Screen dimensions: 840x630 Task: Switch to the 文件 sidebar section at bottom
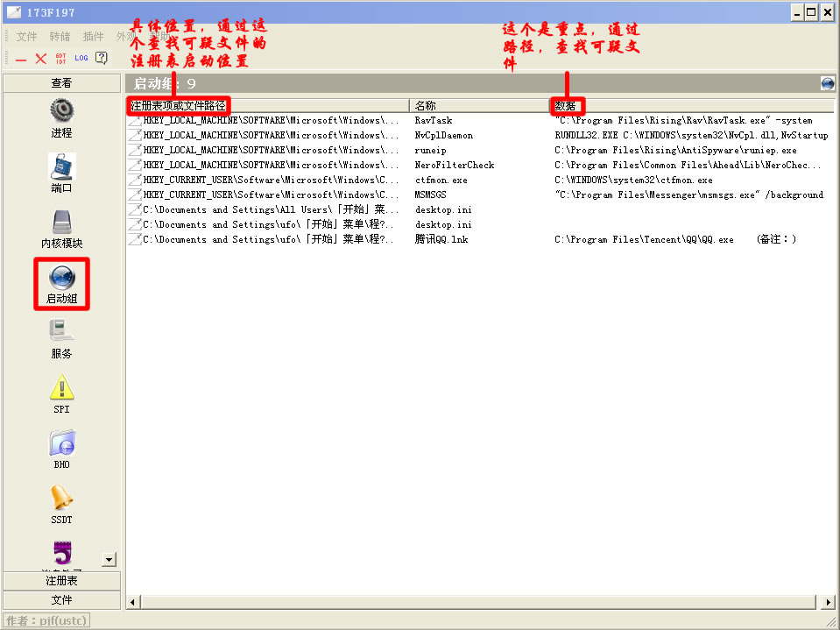(x=61, y=600)
